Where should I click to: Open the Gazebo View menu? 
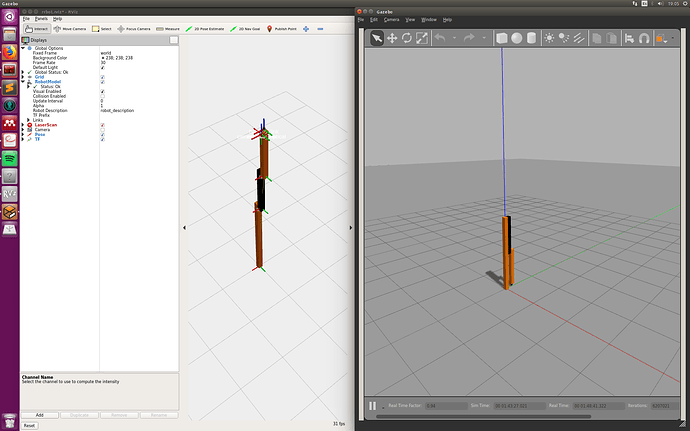(410, 20)
